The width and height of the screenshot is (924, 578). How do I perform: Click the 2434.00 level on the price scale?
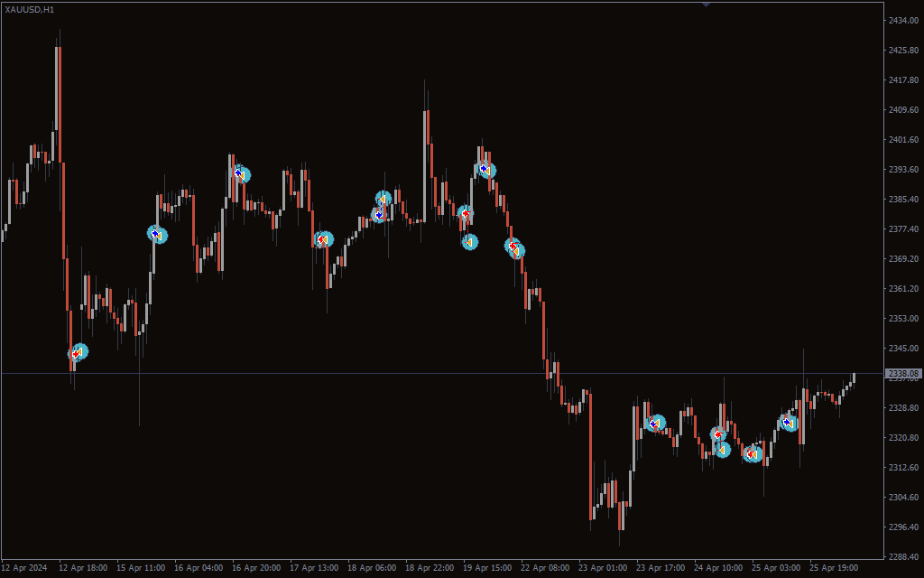[x=903, y=20]
